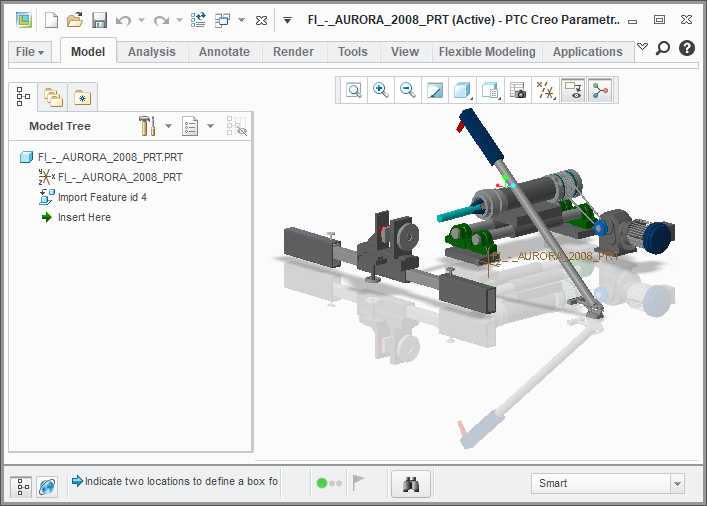Click the Find binoculars button

coord(411,484)
